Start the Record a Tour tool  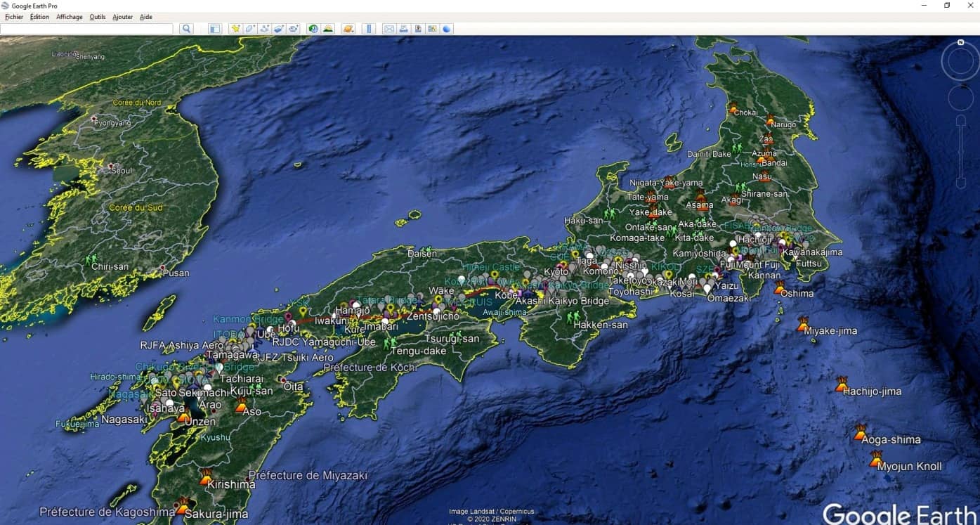pyautogui.click(x=294, y=29)
